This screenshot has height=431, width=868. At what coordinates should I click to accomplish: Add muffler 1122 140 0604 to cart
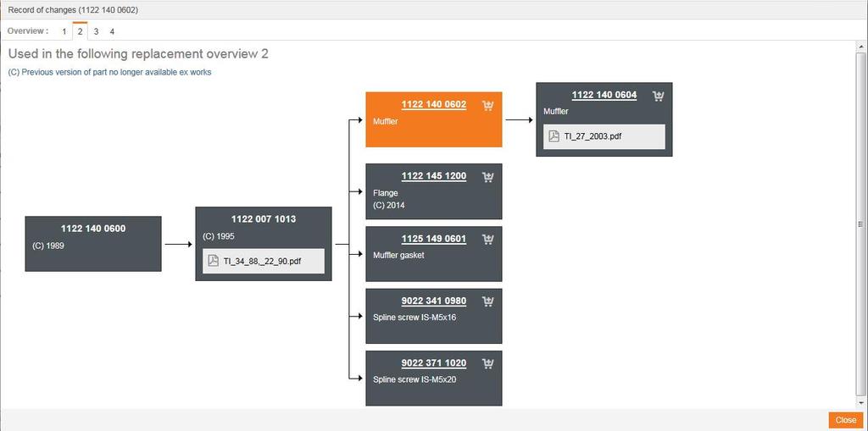(659, 97)
